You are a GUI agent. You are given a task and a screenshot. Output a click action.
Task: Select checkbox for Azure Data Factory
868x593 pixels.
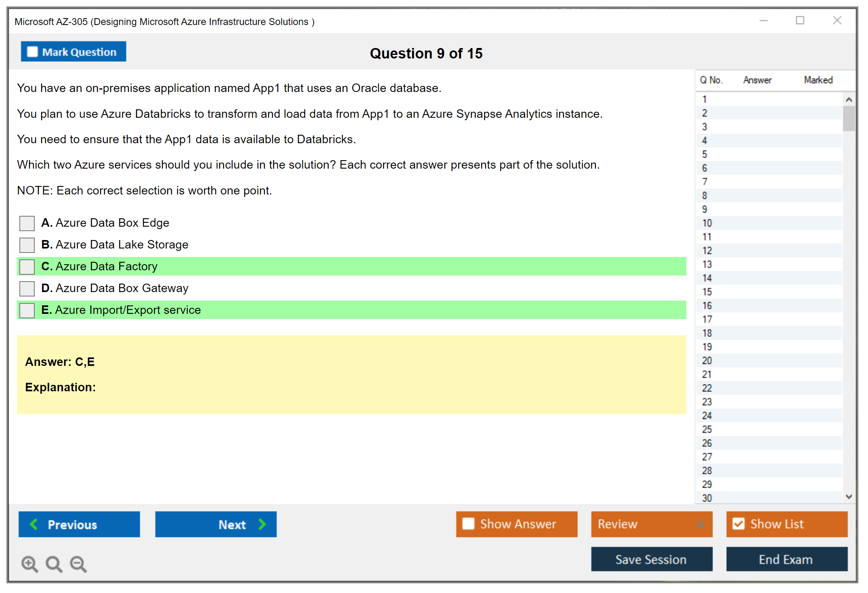pyautogui.click(x=27, y=267)
